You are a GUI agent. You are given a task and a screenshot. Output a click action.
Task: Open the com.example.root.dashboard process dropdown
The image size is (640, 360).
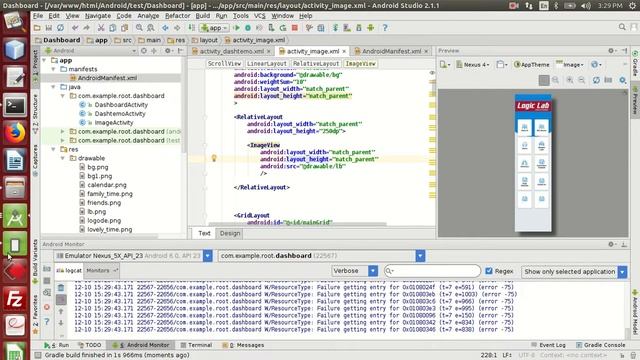pyautogui.click(x=420, y=256)
